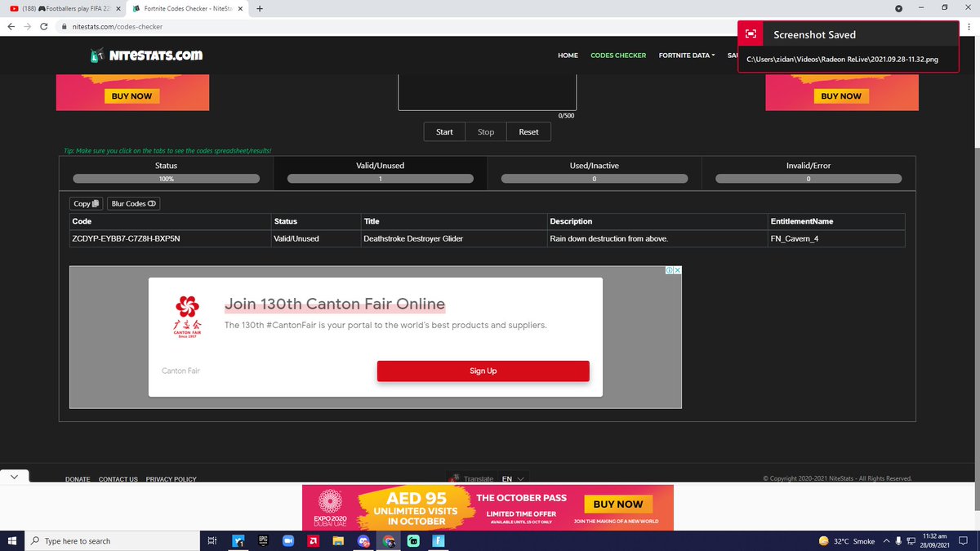This screenshot has width=980, height=551.
Task: Click the Reset button
Action: pyautogui.click(x=528, y=131)
